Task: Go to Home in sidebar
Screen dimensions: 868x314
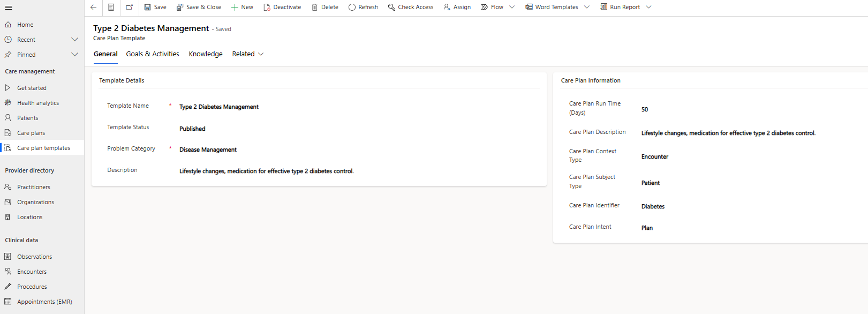Action: point(42,25)
